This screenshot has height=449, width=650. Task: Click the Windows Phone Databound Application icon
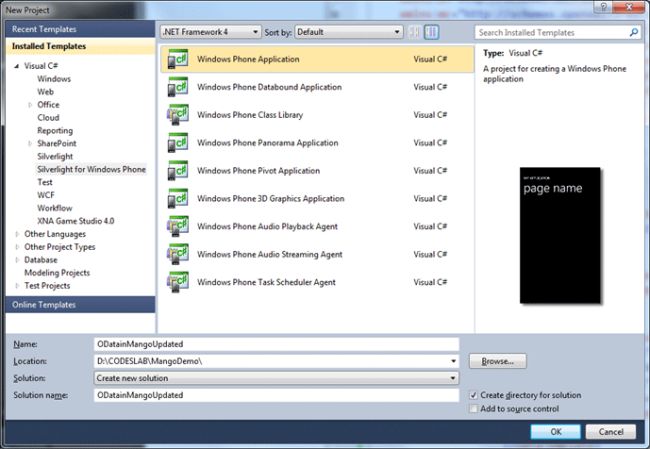tap(178, 87)
